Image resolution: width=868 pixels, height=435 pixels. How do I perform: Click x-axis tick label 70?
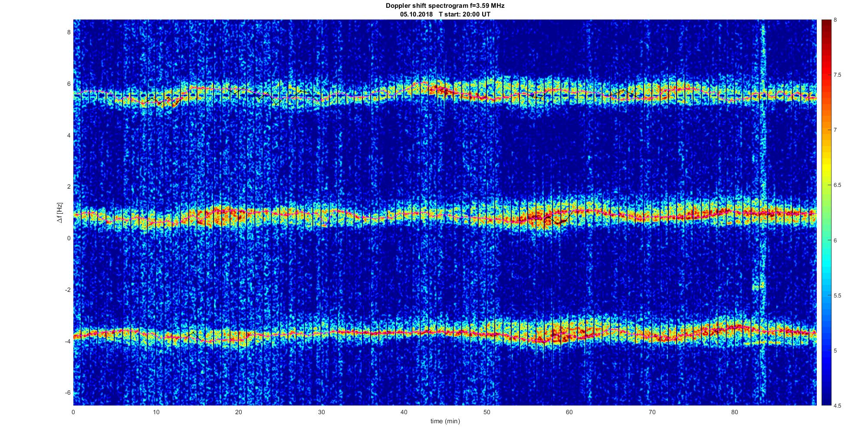(x=652, y=412)
